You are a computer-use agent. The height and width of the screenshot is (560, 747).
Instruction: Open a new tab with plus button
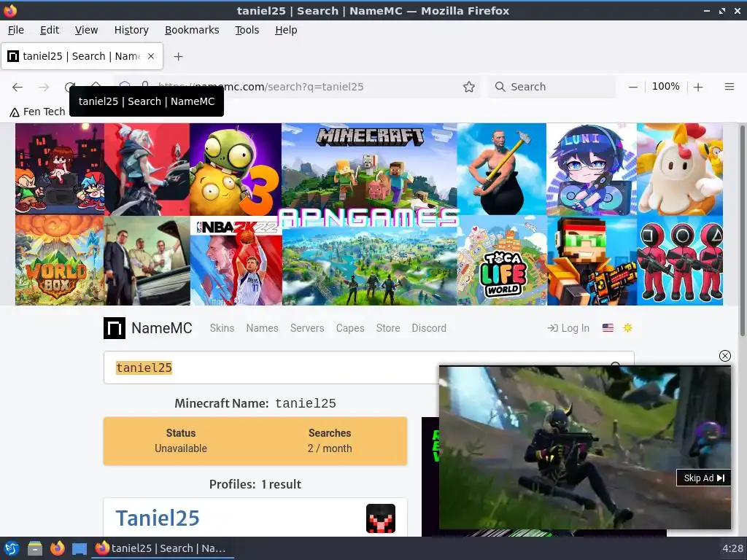click(x=178, y=57)
